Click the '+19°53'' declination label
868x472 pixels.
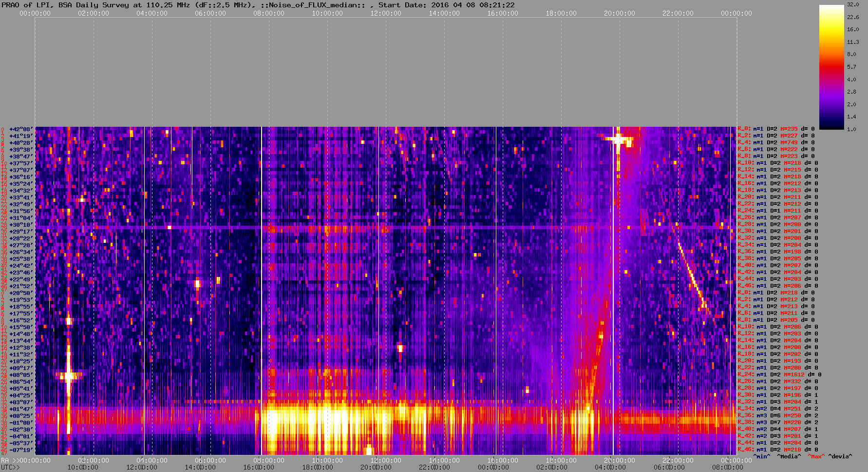pyautogui.click(x=21, y=300)
